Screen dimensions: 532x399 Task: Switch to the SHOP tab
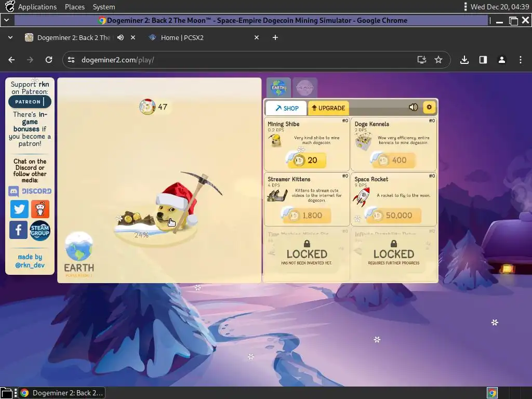pos(286,108)
